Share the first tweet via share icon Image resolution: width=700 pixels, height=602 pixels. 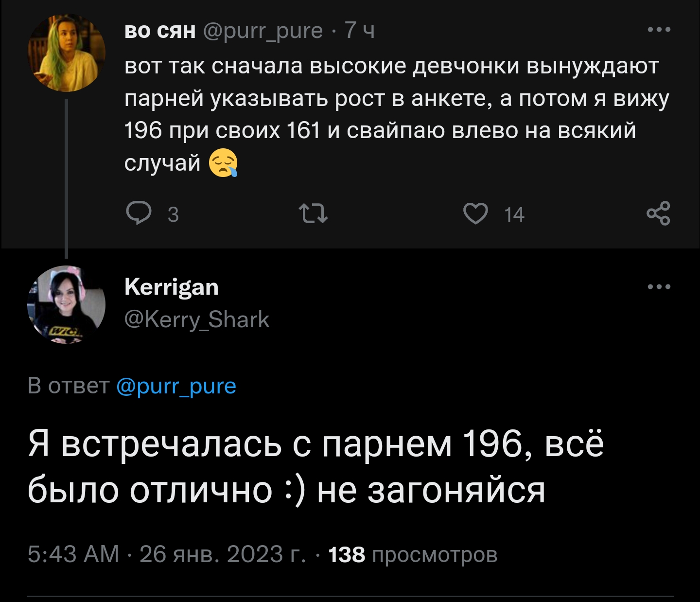pyautogui.click(x=658, y=214)
